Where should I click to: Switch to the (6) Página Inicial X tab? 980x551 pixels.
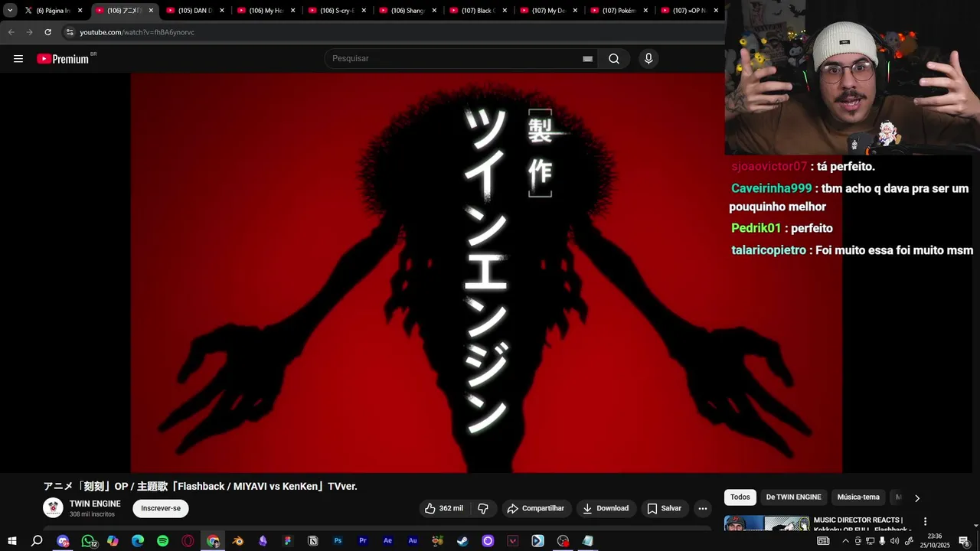pyautogui.click(x=54, y=11)
